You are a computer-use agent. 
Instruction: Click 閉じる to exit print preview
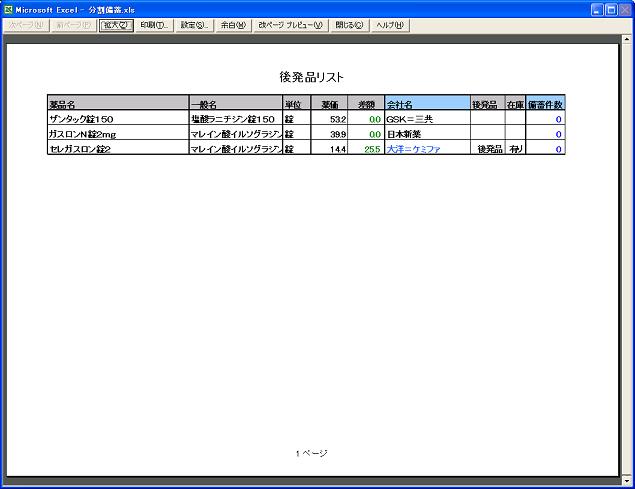pyautogui.click(x=350, y=25)
